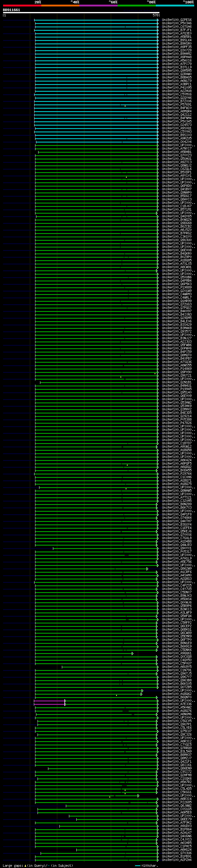Screen dimensions: 197x868
Task: Select label UniRef100_Q8NHW5
Action: pos(177,491)
